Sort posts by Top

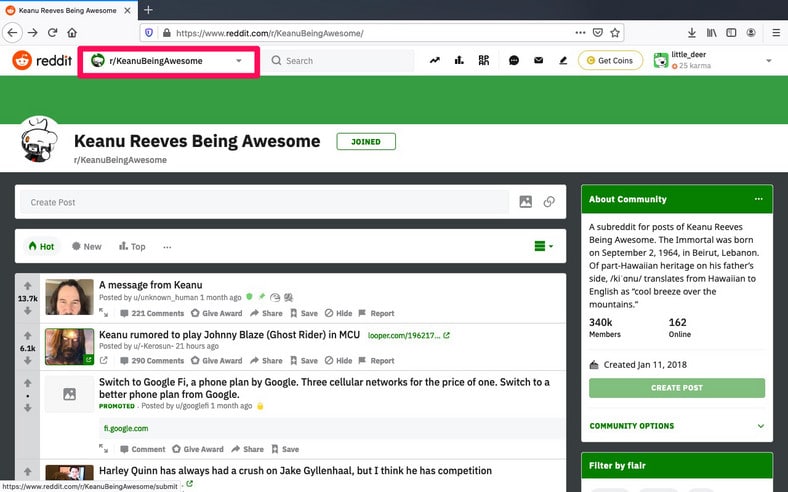(132, 246)
